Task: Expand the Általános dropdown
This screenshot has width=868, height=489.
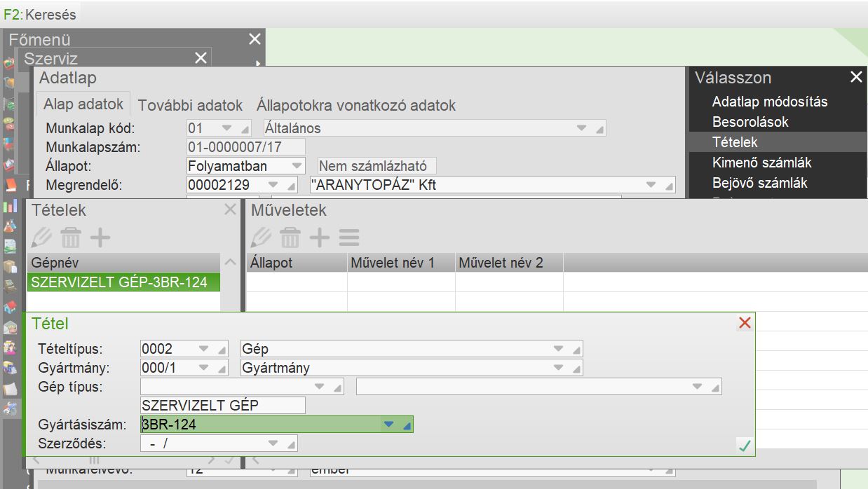Action: [581, 128]
